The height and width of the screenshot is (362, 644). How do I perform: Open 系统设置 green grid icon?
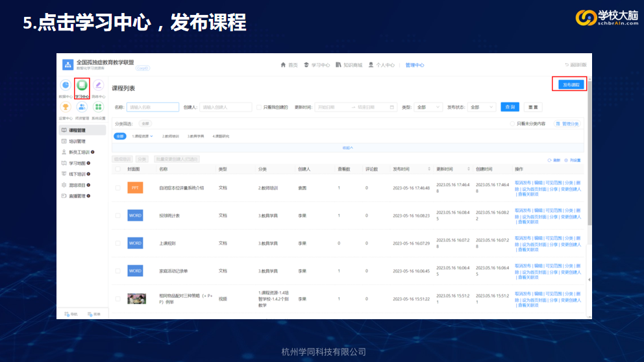98,106
